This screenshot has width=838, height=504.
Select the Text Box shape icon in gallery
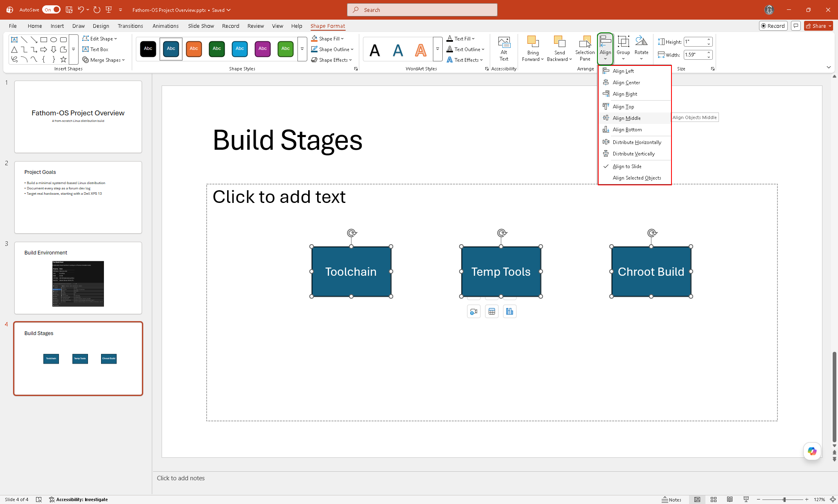[14, 40]
